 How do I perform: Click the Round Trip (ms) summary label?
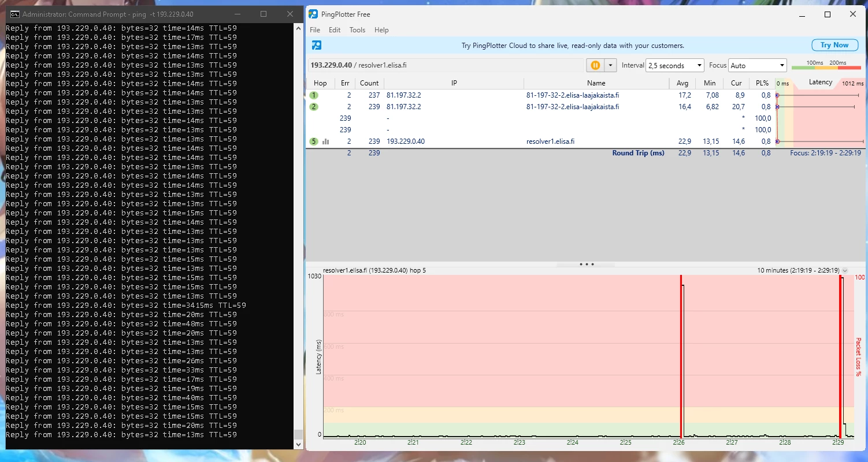pos(639,153)
